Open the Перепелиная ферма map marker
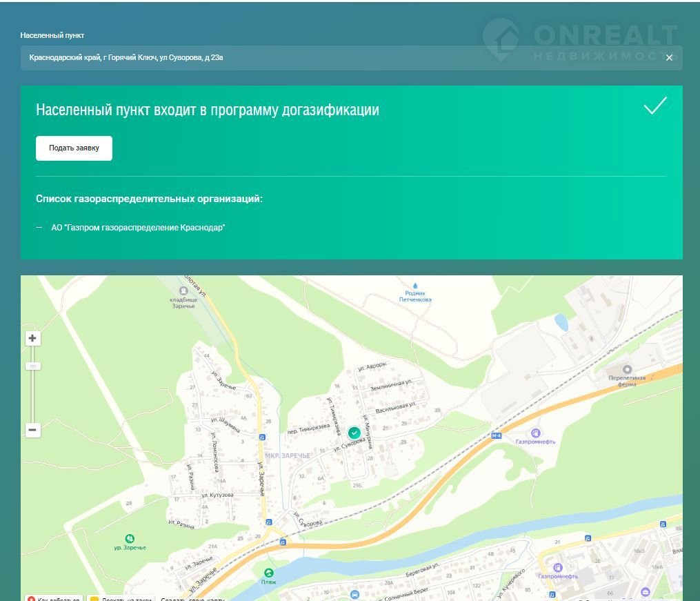This screenshot has width=700, height=601. (x=627, y=370)
